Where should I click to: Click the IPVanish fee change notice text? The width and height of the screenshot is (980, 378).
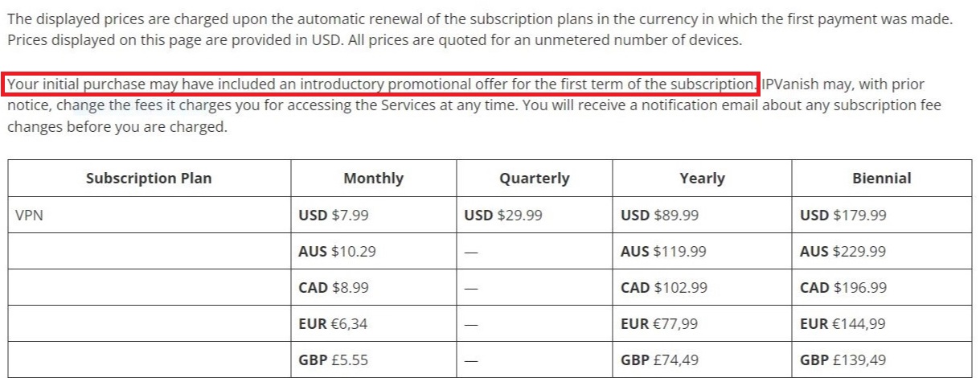(474, 105)
